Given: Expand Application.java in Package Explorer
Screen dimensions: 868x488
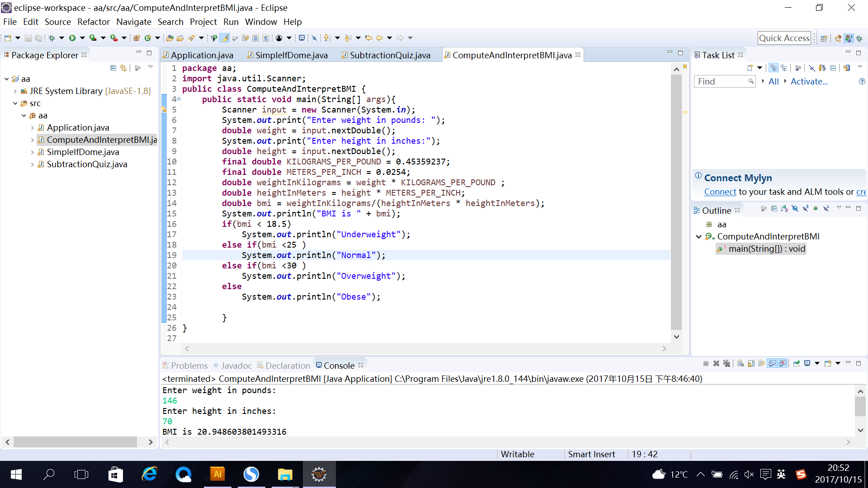Looking at the screenshot, I should tap(32, 127).
